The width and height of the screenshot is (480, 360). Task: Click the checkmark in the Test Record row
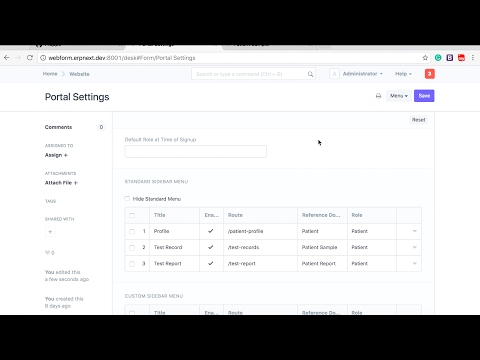(x=211, y=247)
